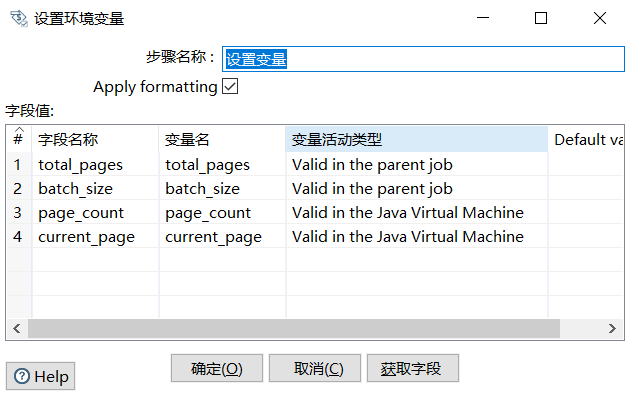The height and width of the screenshot is (396, 630).
Task: Click the left scroll arrow
Action: (16, 329)
